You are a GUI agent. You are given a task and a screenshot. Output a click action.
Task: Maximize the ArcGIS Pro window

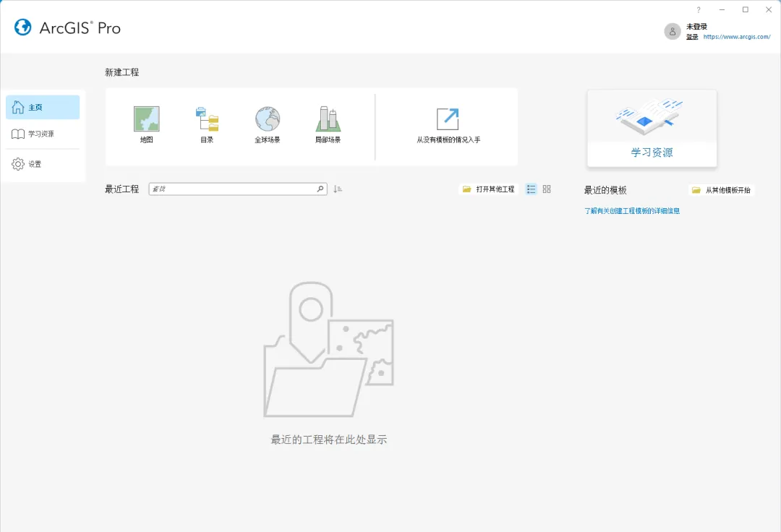(x=746, y=9)
